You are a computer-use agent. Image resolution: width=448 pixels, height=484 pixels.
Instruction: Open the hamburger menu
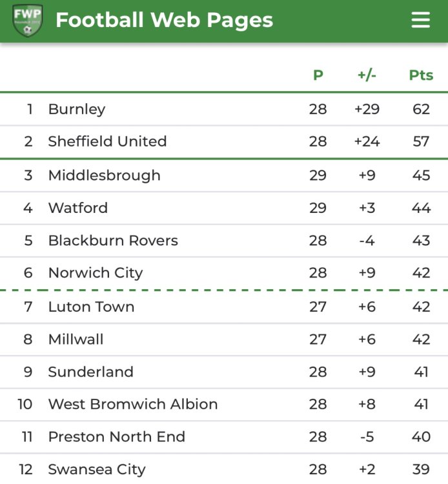tap(420, 21)
